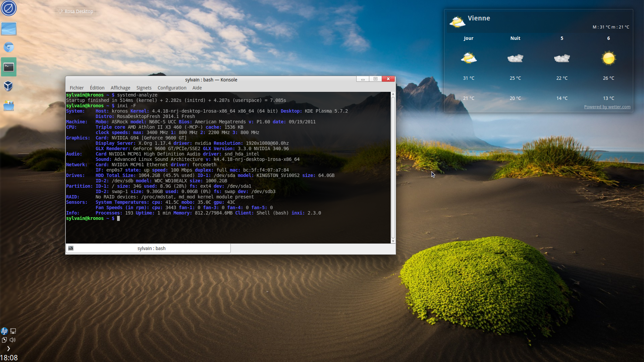Screen dimensions: 644x362
Task: Click the speaker volume tray icon
Action: coord(13,340)
